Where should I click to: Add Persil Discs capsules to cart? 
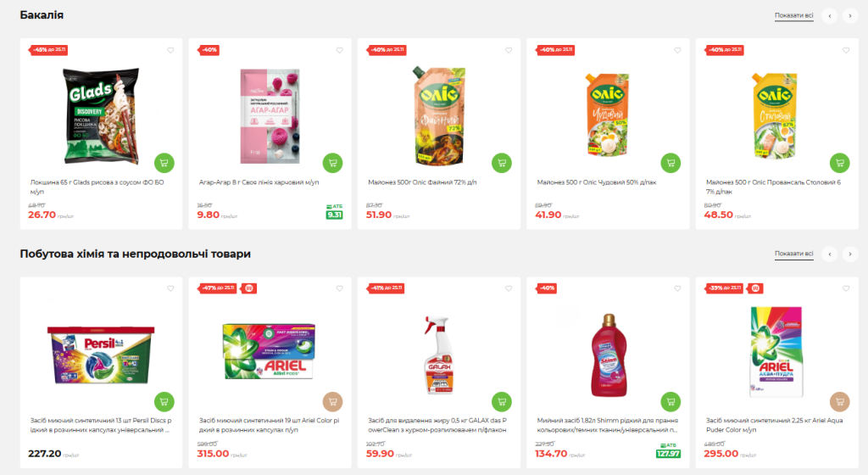coord(164,401)
